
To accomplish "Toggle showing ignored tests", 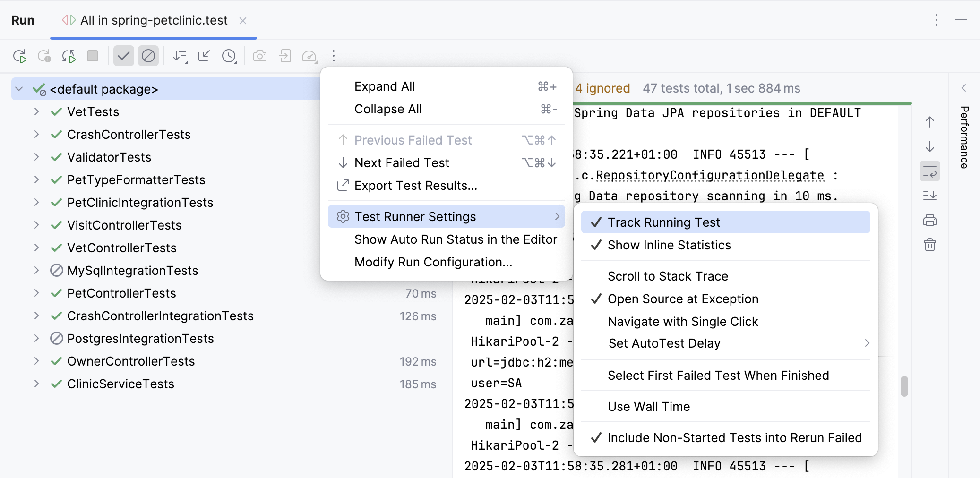I will point(148,56).
